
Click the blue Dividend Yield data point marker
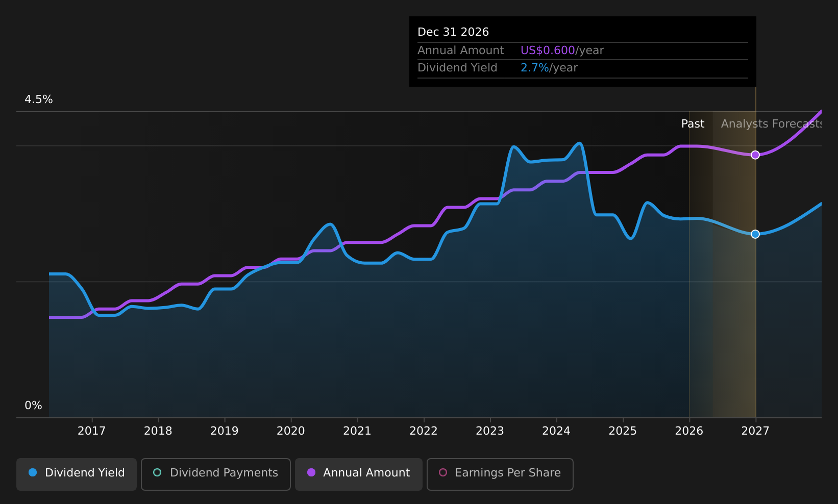coord(755,234)
